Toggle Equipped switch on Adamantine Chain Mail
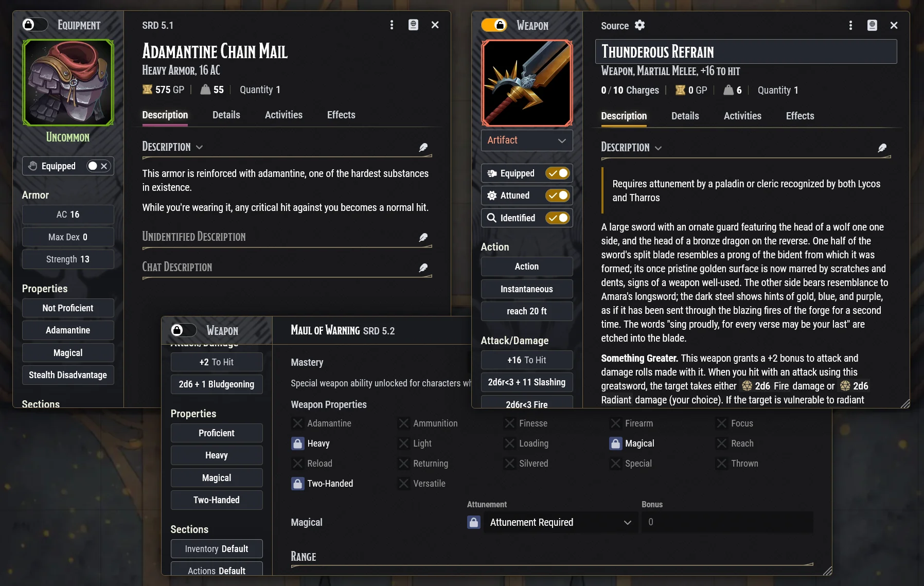This screenshot has height=586, width=924. [98, 166]
